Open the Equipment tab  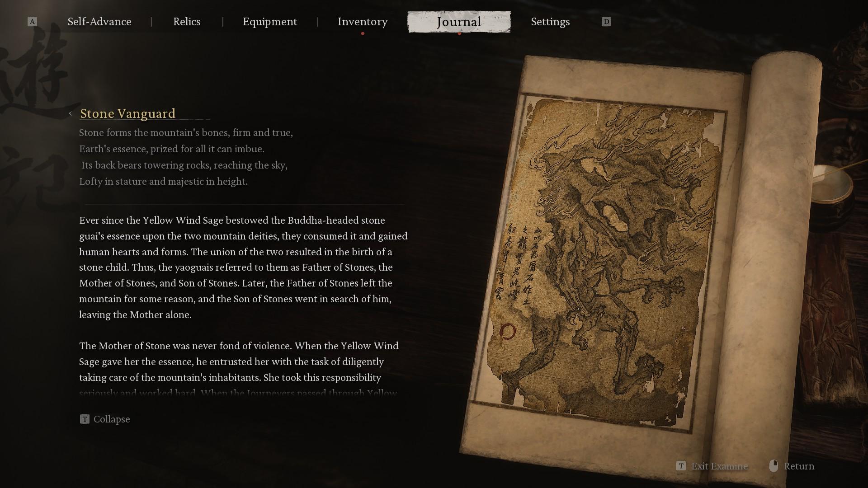click(270, 22)
